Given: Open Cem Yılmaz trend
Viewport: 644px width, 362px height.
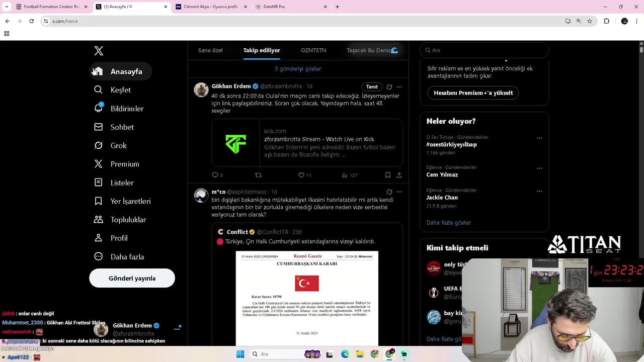Looking at the screenshot, I should pyautogui.click(x=442, y=175).
